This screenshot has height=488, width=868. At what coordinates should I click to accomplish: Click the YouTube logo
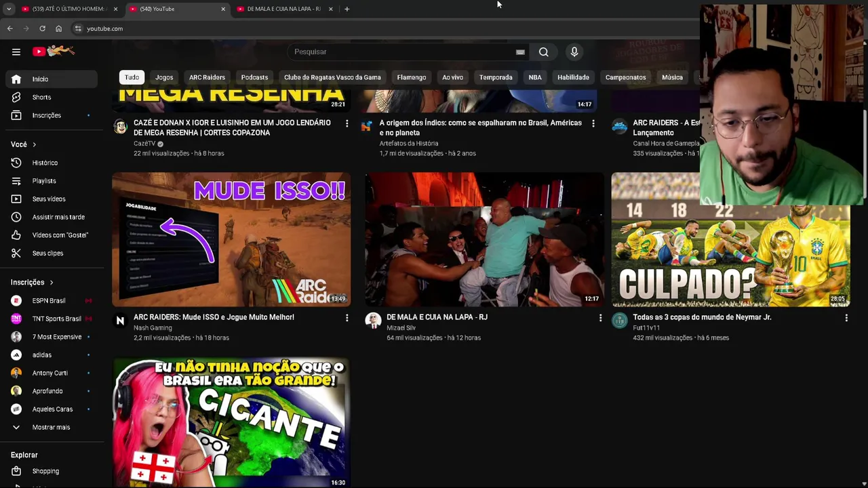point(54,51)
